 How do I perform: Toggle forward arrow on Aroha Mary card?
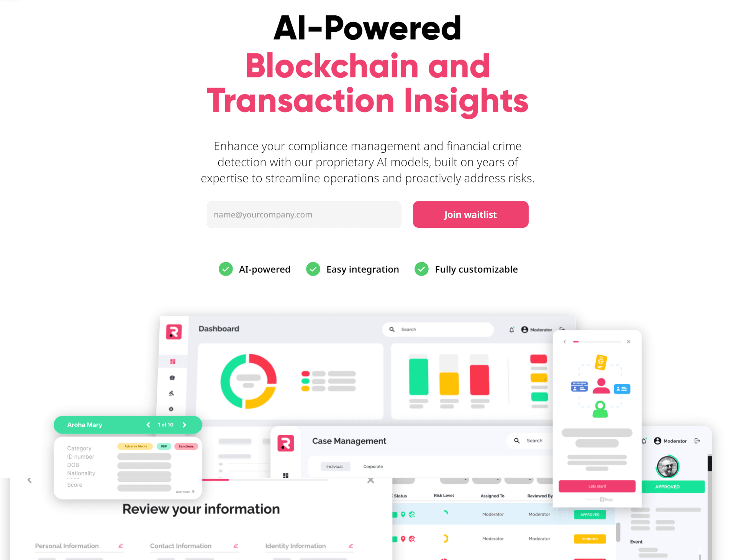(x=186, y=423)
